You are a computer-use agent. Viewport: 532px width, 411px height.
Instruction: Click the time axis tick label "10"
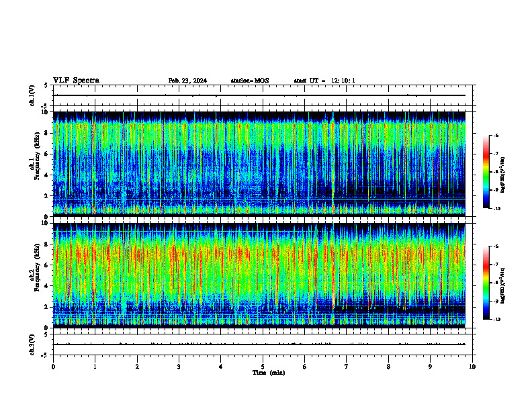pyautogui.click(x=472, y=367)
